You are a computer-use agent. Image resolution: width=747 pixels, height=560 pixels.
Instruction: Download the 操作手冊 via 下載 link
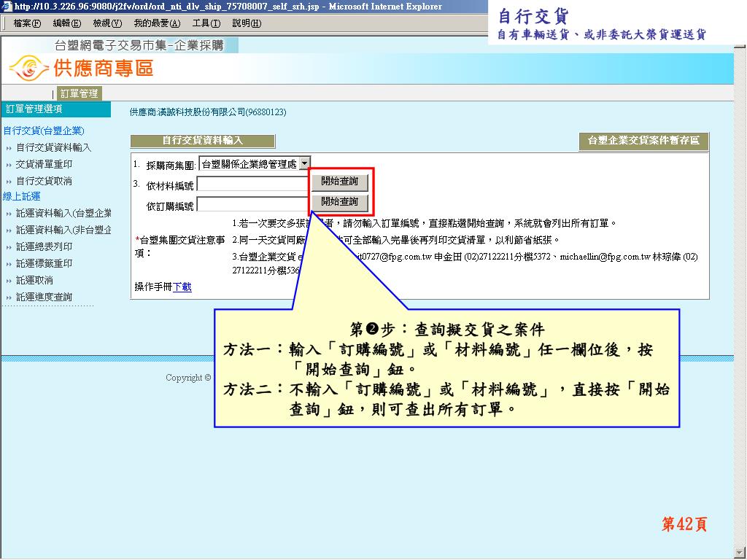[182, 287]
